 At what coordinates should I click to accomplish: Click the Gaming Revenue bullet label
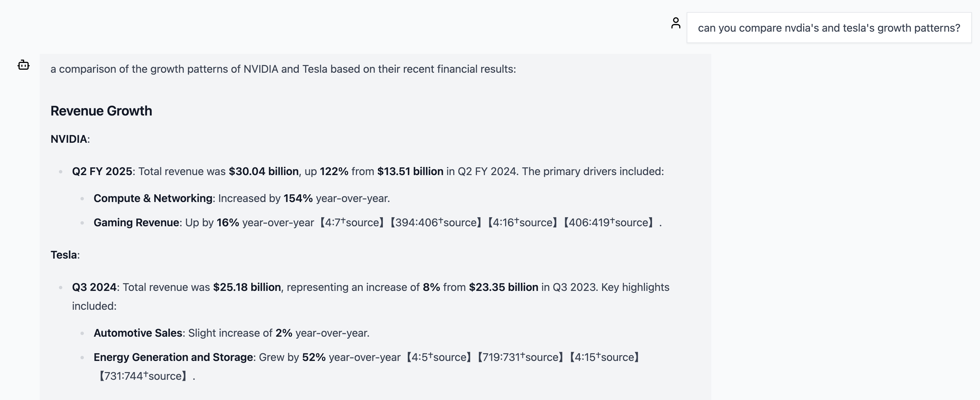pos(137,223)
